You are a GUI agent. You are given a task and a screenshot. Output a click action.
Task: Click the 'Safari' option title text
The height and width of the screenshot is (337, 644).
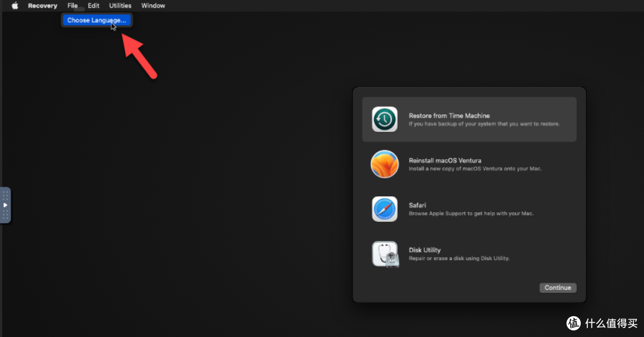pos(417,205)
